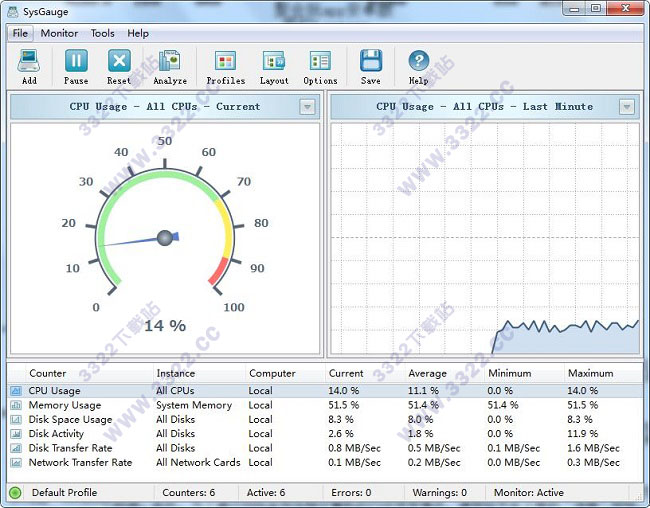The height and width of the screenshot is (508, 650).
Task: Click the System Memory instance cell
Action: (194, 405)
